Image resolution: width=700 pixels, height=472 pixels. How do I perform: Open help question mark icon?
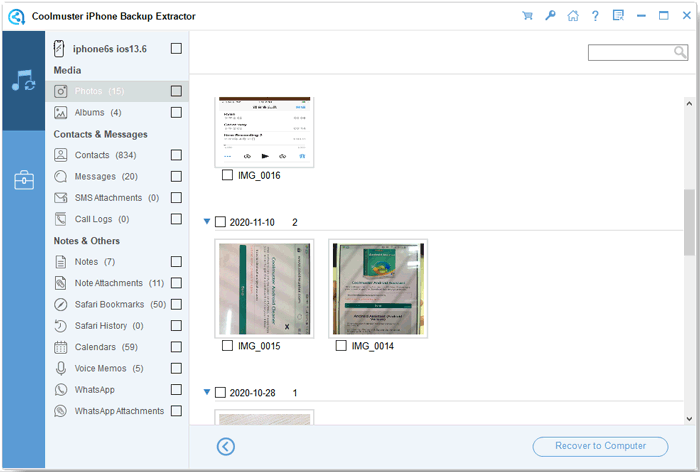point(595,16)
